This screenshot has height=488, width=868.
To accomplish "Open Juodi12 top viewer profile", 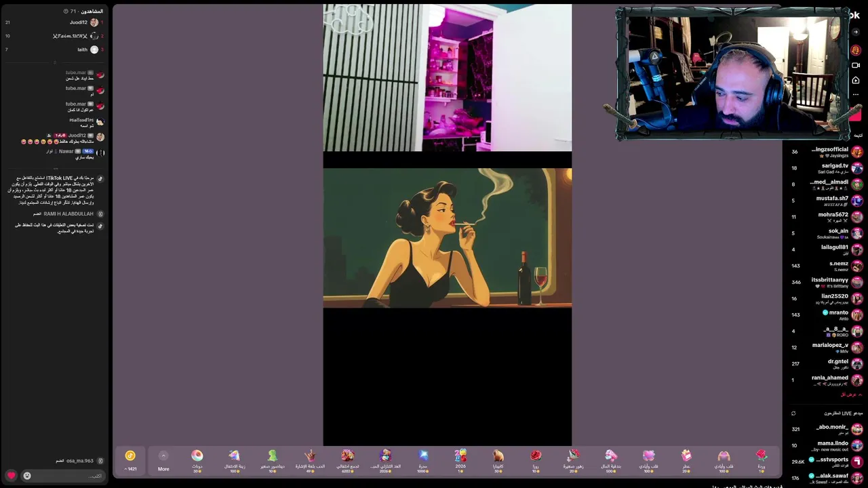I will pyautogui.click(x=54, y=22).
